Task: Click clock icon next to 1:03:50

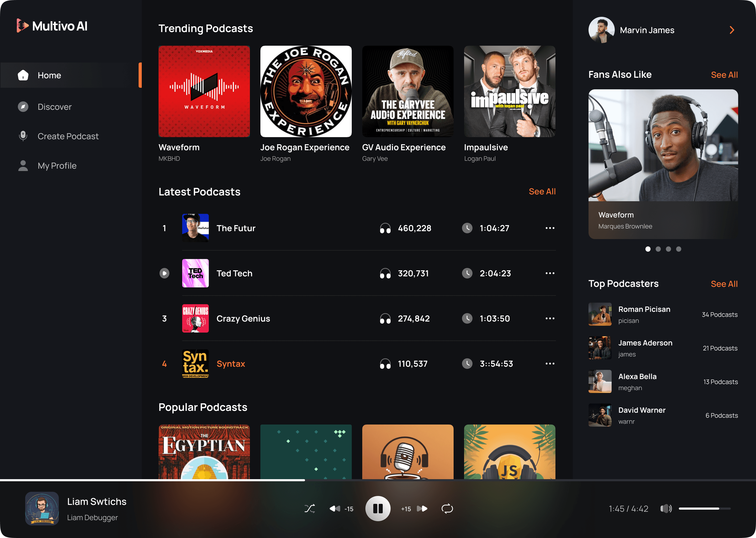Action: coord(467,318)
